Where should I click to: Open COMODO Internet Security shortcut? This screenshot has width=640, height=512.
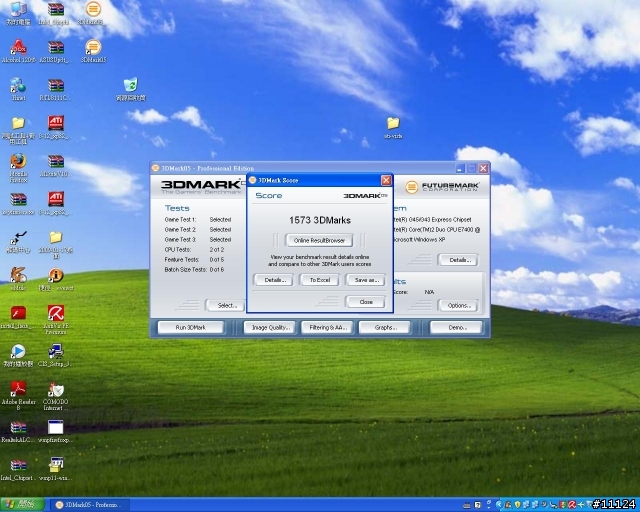click(x=56, y=395)
